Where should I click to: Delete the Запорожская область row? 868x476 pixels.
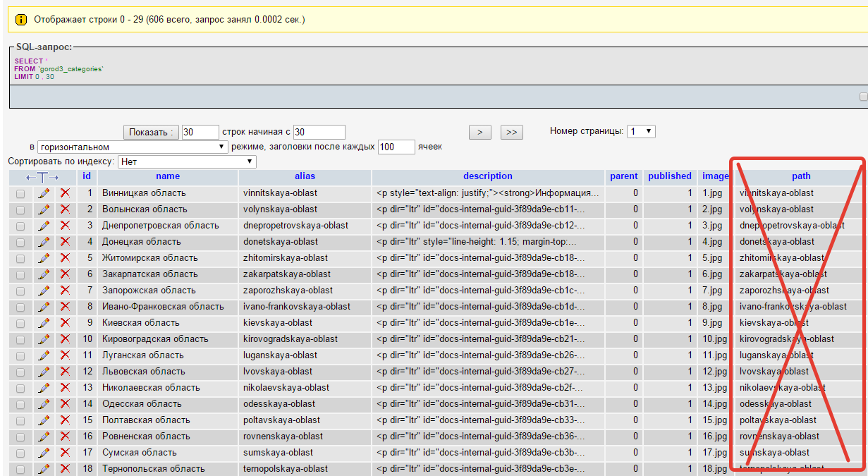pos(66,291)
